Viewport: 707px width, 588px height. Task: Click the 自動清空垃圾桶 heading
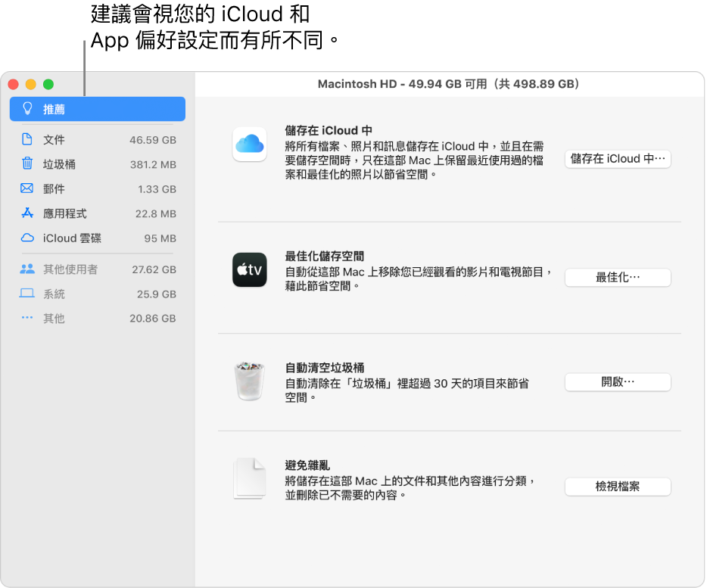click(325, 368)
